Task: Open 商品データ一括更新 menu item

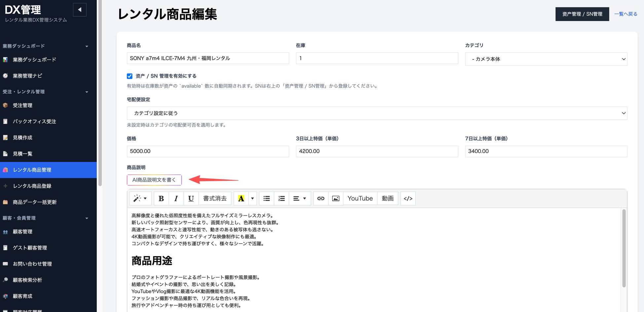Action: [x=35, y=202]
